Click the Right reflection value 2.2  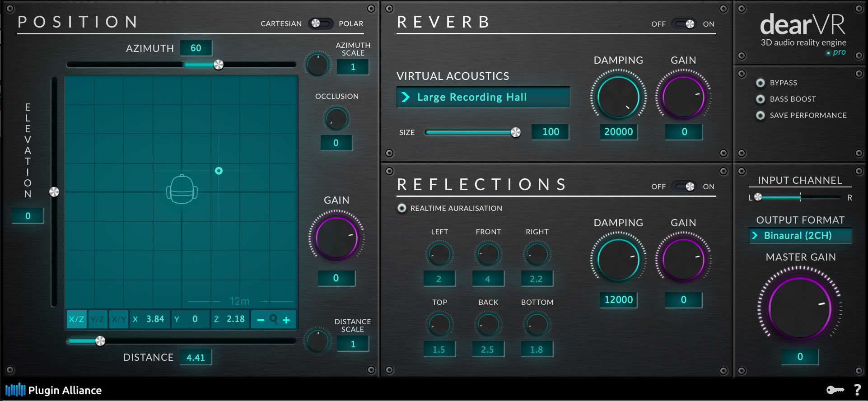pyautogui.click(x=537, y=279)
